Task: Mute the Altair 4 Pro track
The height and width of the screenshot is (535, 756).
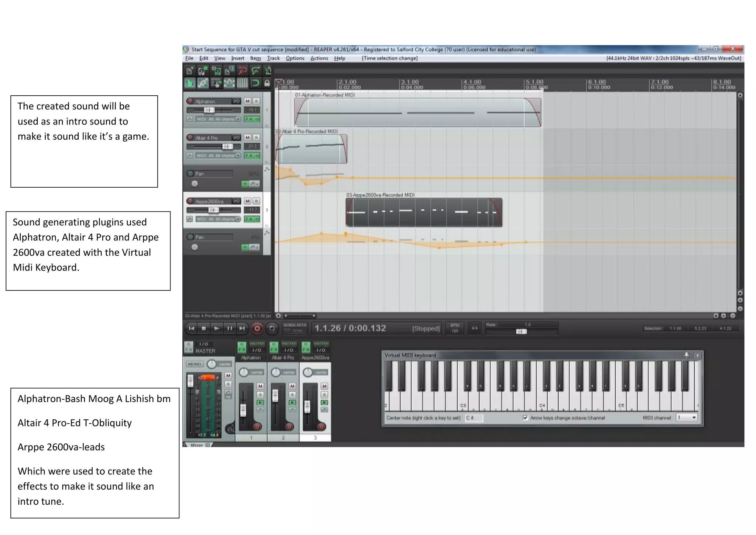Action: (x=247, y=137)
